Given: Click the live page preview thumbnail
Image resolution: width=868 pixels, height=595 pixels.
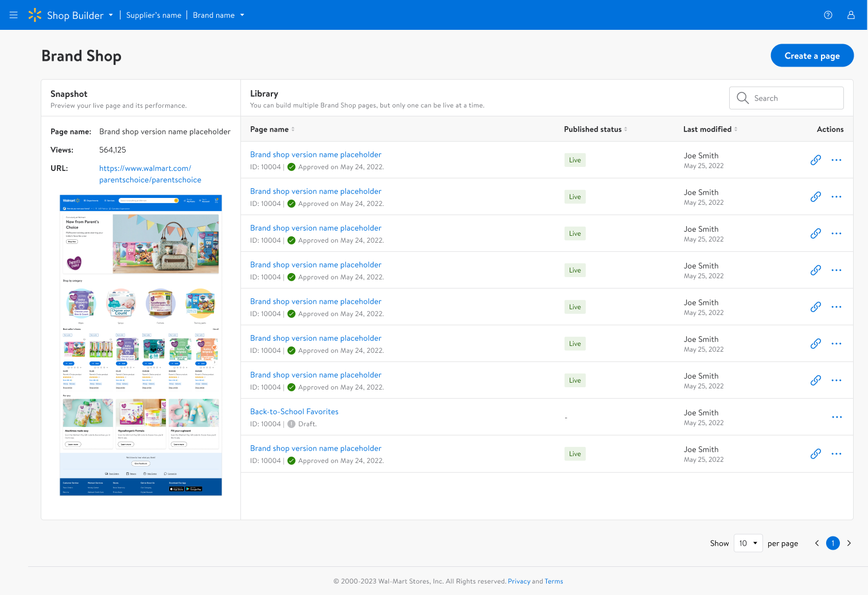Looking at the screenshot, I should tap(141, 345).
